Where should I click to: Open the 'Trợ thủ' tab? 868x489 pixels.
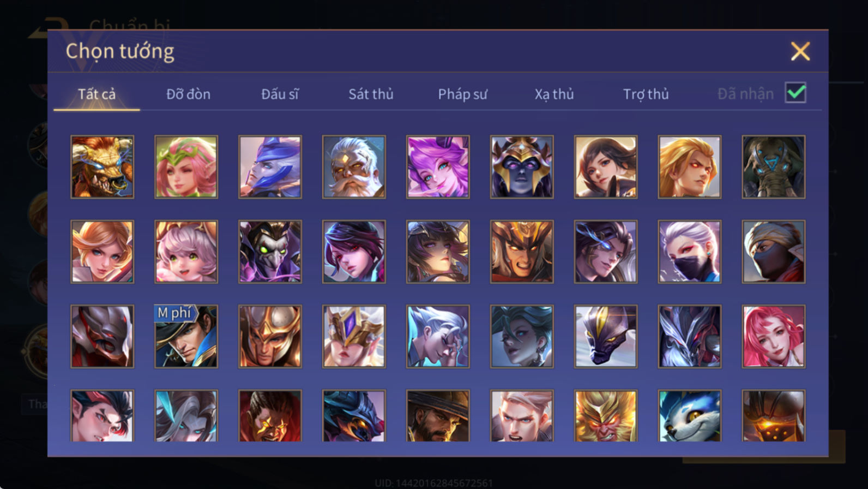coord(646,94)
